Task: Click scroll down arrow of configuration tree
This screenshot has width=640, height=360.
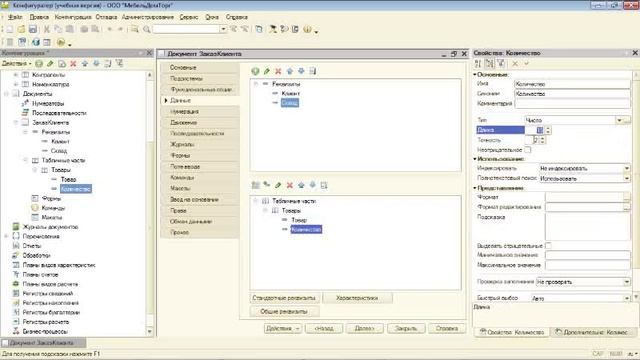Action: pyautogui.click(x=149, y=331)
